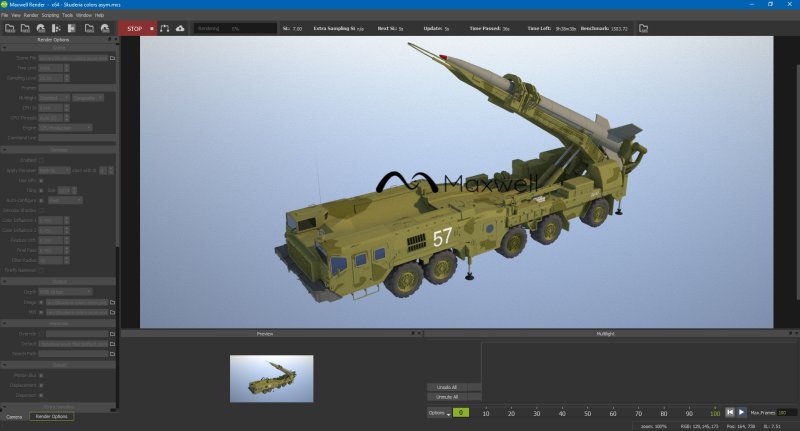The height and width of the screenshot is (431, 800).
Task: Toggle the Motion Blur checkbox
Action: 41,375
